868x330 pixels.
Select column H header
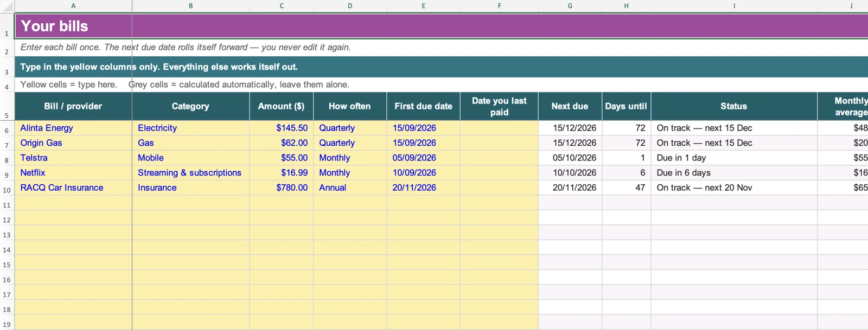[x=626, y=6]
